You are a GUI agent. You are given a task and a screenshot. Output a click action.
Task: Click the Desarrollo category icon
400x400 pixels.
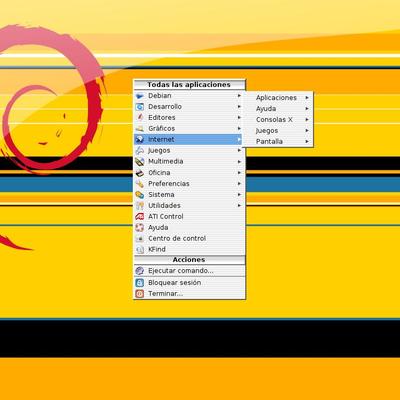click(140, 107)
